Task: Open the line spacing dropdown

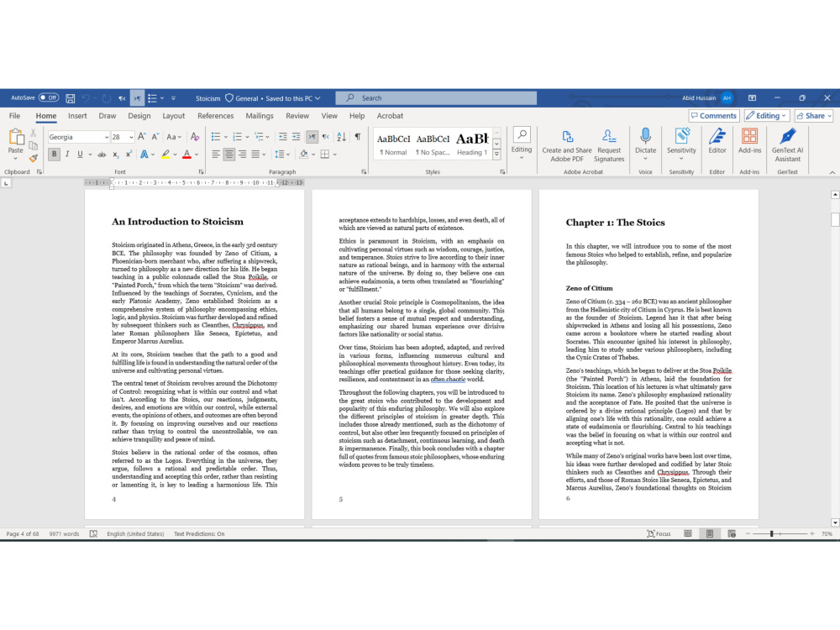Action: point(281,155)
